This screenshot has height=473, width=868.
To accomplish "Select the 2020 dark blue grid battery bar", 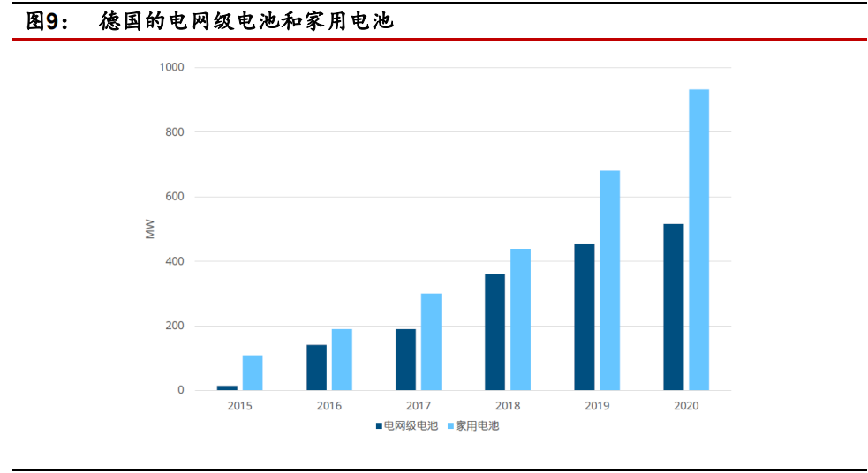I will [674, 307].
